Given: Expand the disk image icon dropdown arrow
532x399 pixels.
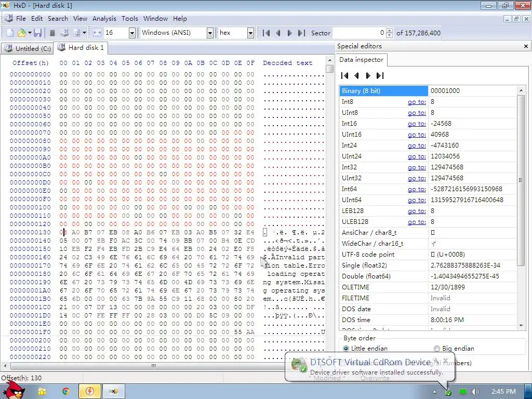Looking at the screenshot, I should click(x=84, y=33).
